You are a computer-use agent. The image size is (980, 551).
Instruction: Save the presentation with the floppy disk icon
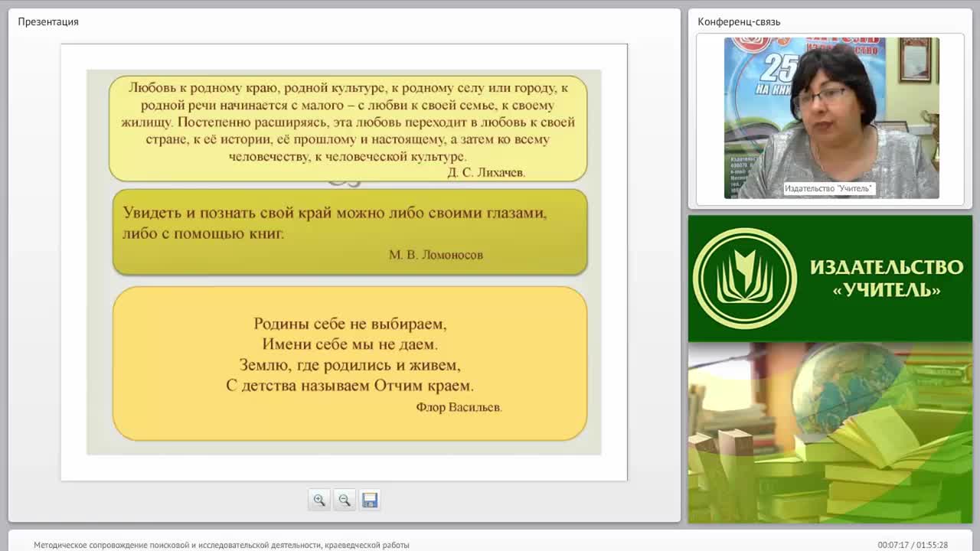point(370,500)
